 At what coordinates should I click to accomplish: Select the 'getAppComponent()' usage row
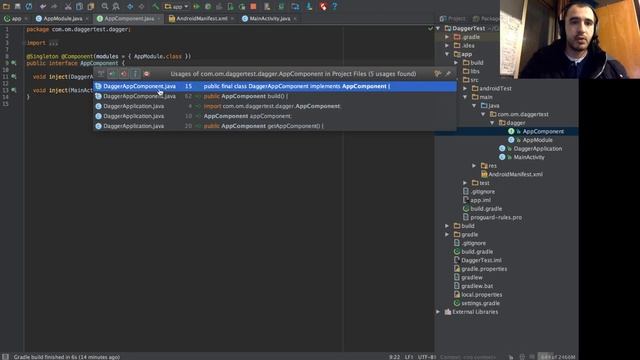coord(275,126)
